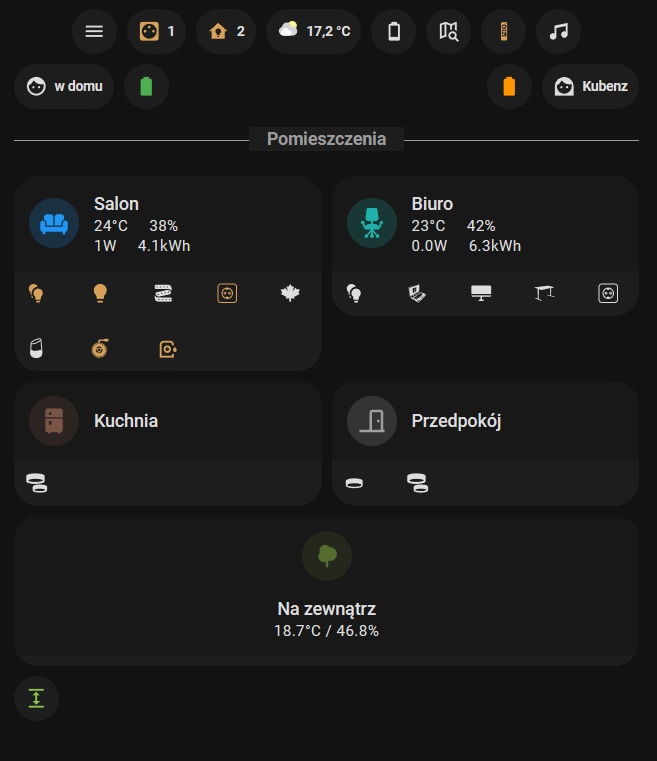Click the map search chip

point(449,31)
